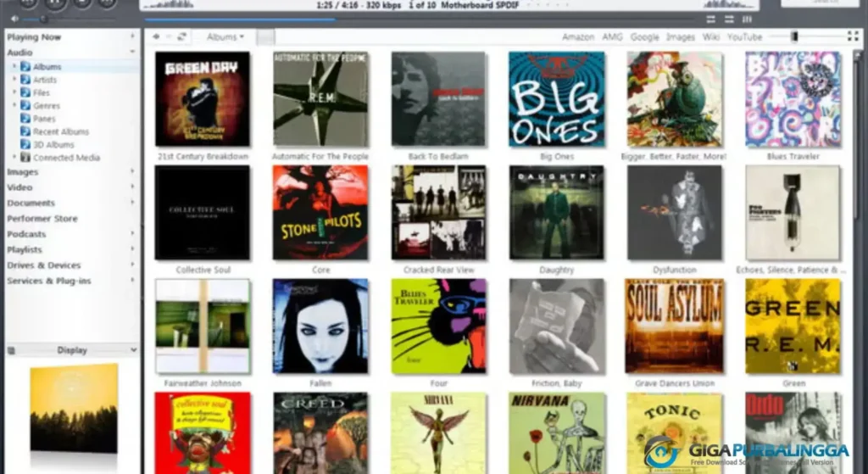Click the Bigger, Better, Faster, More! title

tap(674, 157)
